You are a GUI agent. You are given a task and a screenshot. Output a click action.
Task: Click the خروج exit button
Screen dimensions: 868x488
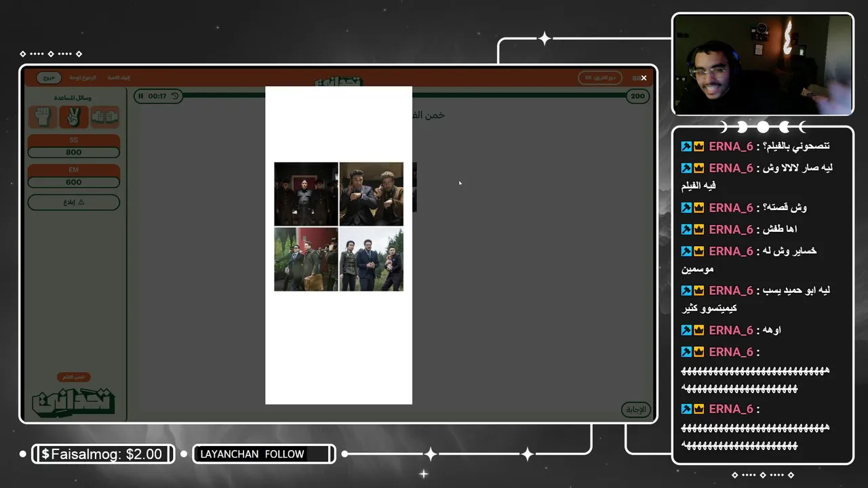click(49, 78)
